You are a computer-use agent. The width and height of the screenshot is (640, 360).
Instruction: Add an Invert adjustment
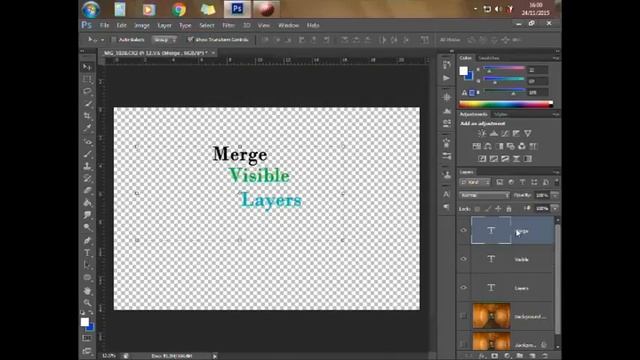click(x=482, y=159)
